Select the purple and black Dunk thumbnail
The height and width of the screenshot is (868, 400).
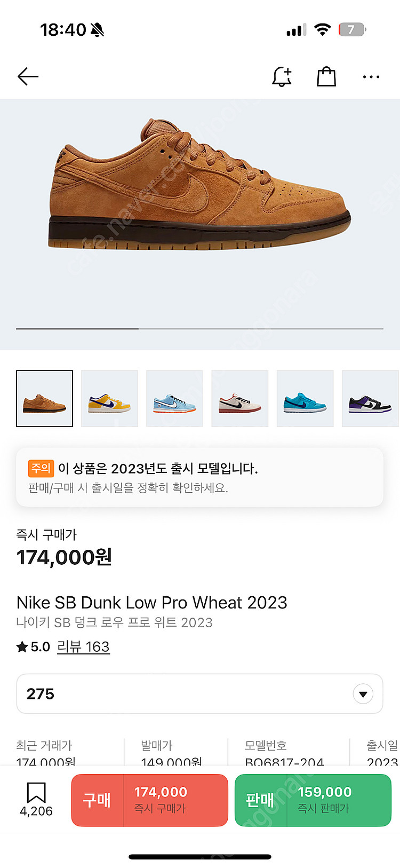click(370, 399)
